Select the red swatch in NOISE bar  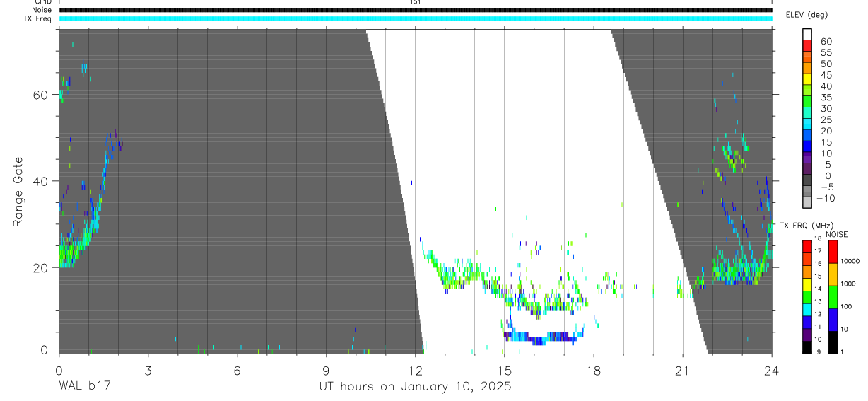click(833, 251)
